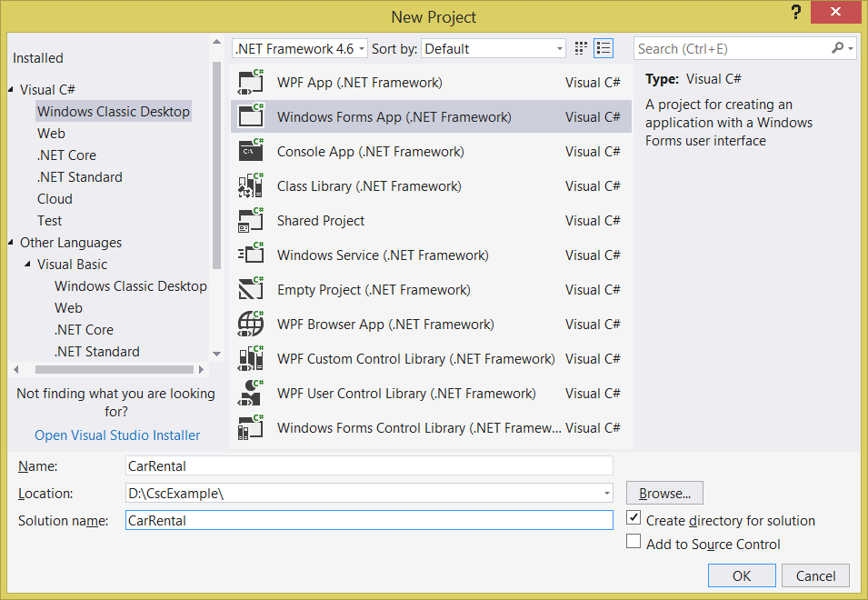Select the WPF Browser App globe icon

pos(251,324)
